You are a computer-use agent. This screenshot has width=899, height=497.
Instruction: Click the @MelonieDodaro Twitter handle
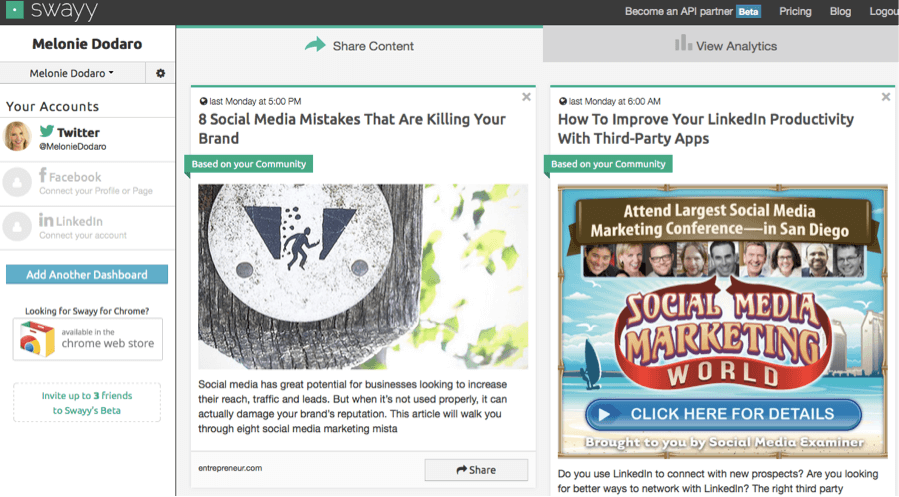[x=72, y=147]
